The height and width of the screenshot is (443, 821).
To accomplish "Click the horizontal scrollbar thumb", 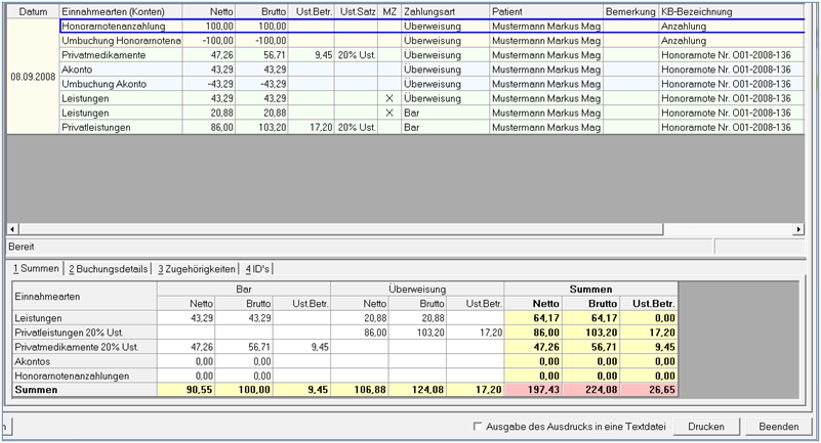I will 341,229.
